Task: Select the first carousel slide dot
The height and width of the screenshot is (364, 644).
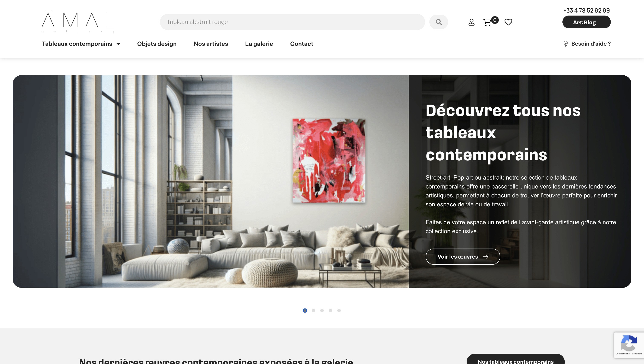Action: [x=305, y=311]
